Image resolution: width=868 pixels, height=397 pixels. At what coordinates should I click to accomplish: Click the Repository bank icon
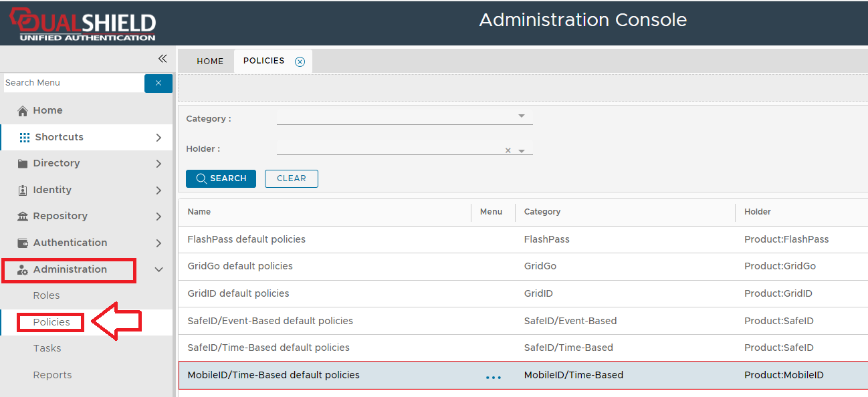[23, 217]
